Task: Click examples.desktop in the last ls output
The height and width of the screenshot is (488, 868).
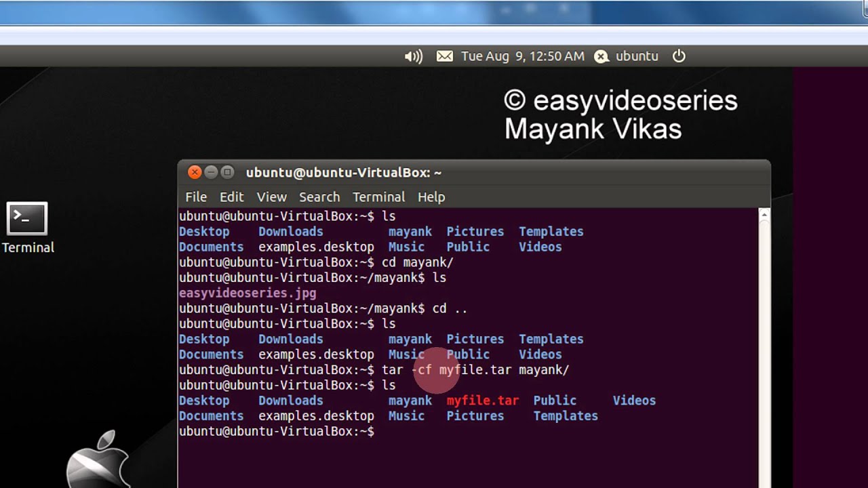Action: tap(316, 416)
